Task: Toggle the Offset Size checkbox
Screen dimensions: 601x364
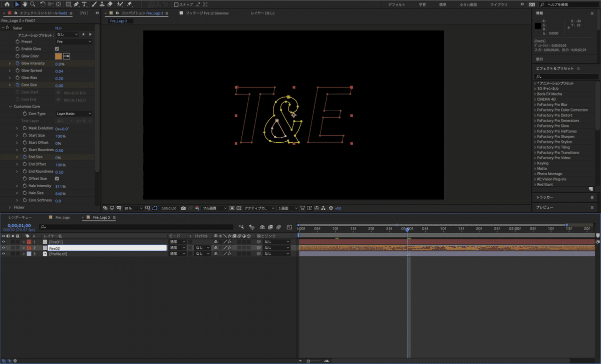Action: pyautogui.click(x=57, y=179)
